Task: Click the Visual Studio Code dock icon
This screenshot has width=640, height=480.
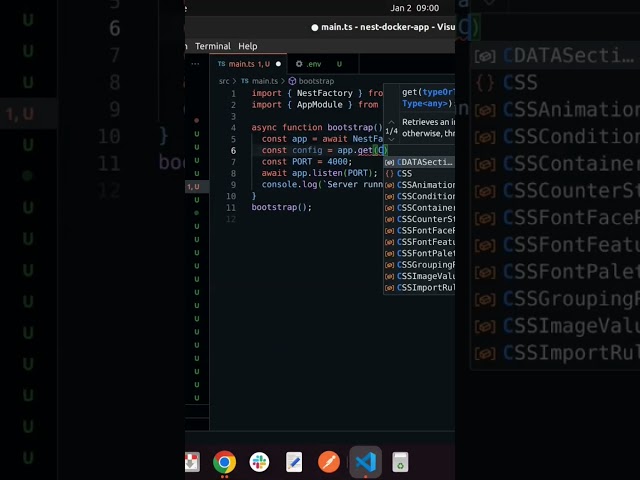Action: pos(366,462)
